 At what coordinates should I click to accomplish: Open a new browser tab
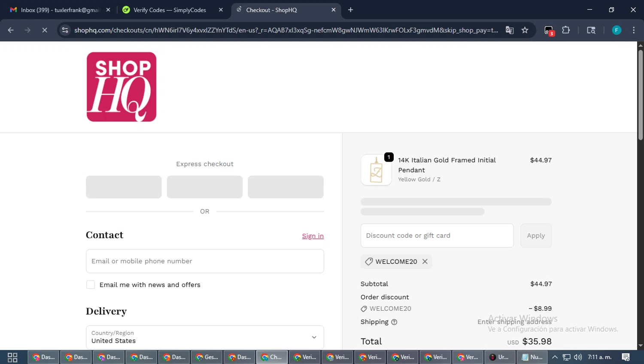pyautogui.click(x=351, y=10)
